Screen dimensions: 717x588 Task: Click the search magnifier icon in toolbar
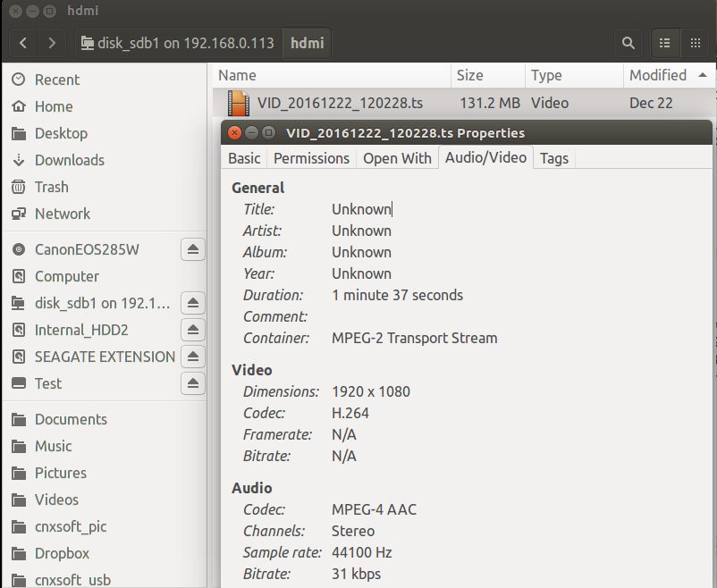point(628,42)
